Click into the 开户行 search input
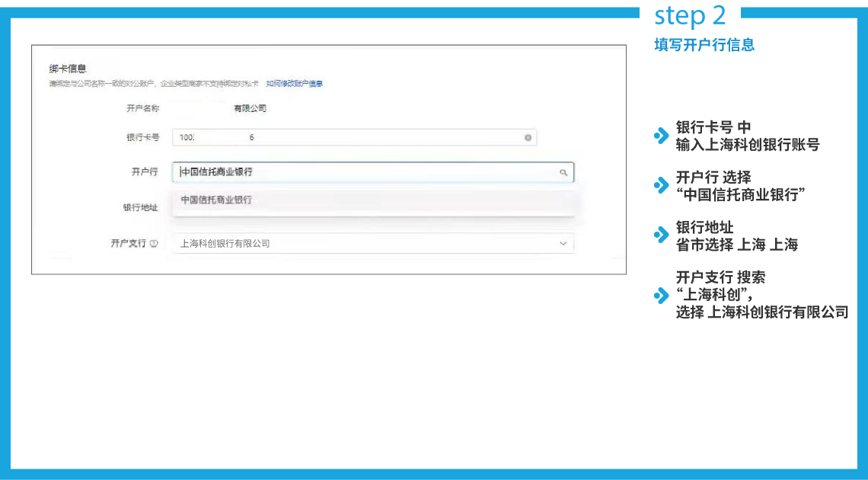This screenshot has height=480, width=868. click(x=373, y=172)
